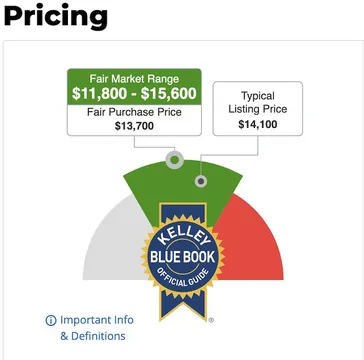Image resolution: width=364 pixels, height=360 pixels.
Task: Click the info circle icon beside Important Info
Action: (51, 321)
